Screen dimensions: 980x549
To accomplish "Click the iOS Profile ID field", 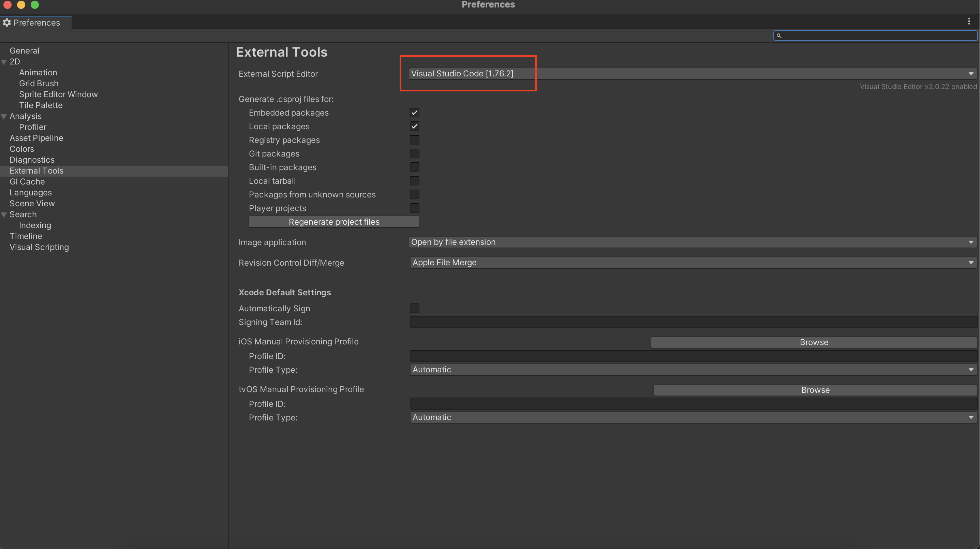I will tap(693, 356).
